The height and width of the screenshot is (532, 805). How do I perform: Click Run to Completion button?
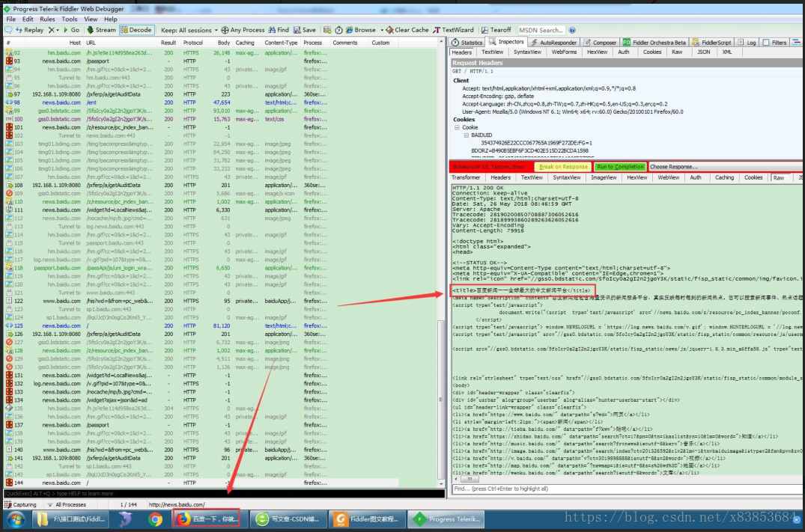pos(620,167)
